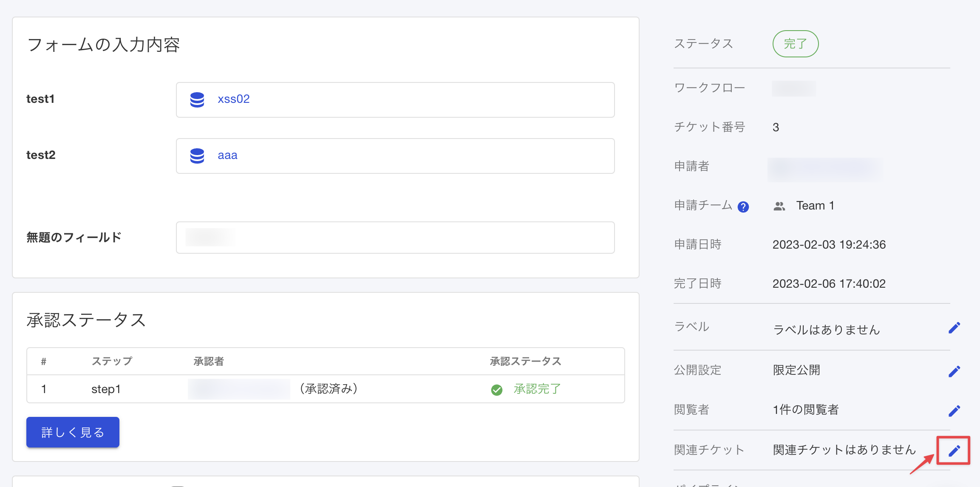Click the green 承認完了 check icon
This screenshot has height=487, width=980.
tap(497, 390)
